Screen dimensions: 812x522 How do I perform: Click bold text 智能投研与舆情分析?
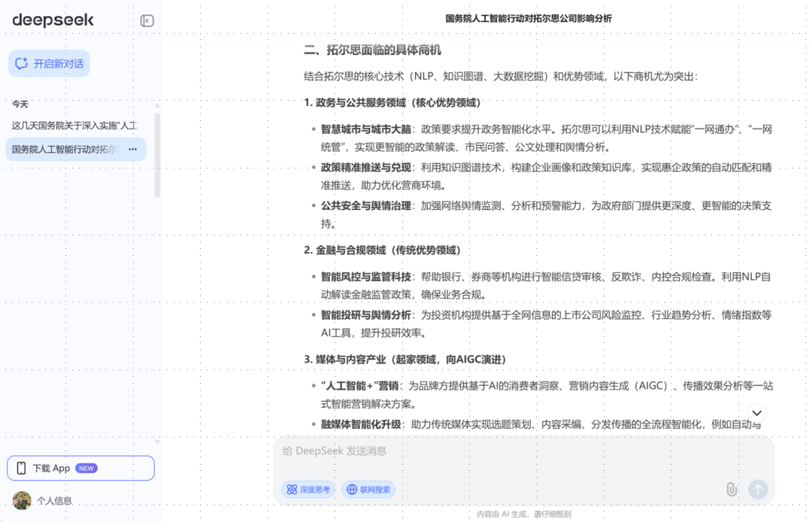coord(365,315)
